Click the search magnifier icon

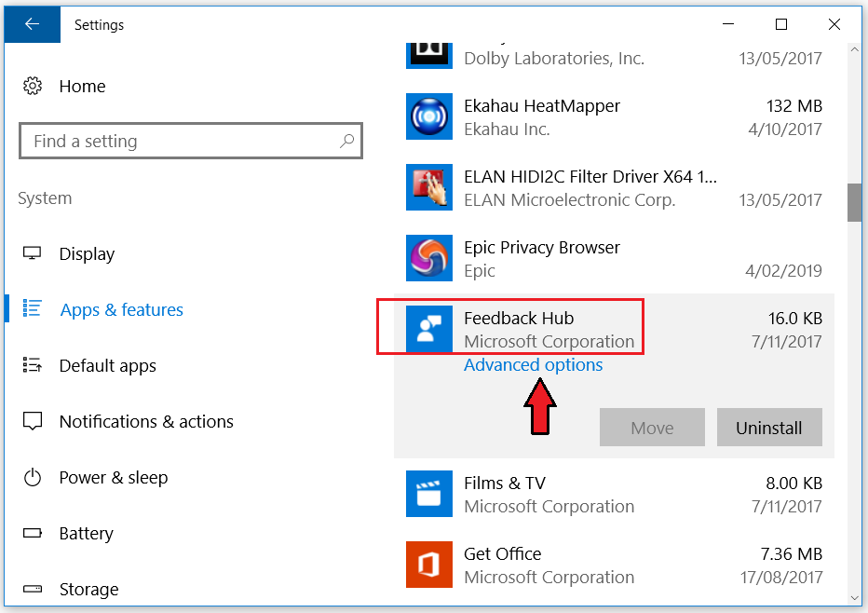346,141
